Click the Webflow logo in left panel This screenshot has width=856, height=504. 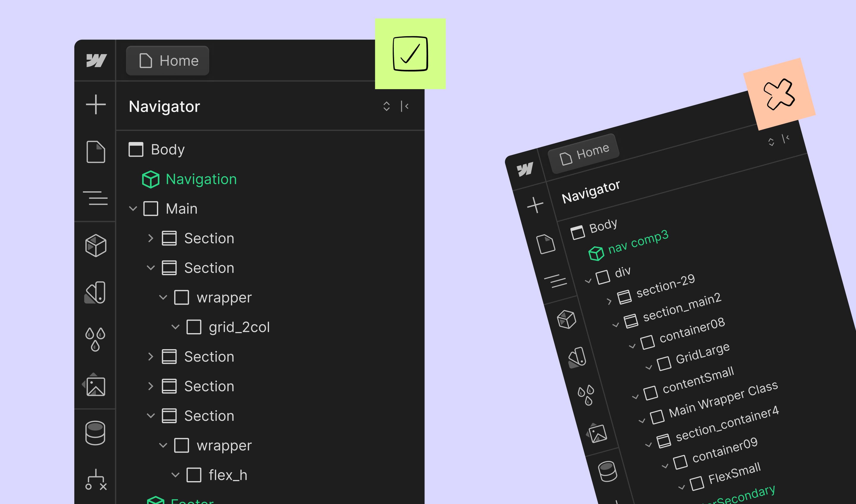coord(96,61)
